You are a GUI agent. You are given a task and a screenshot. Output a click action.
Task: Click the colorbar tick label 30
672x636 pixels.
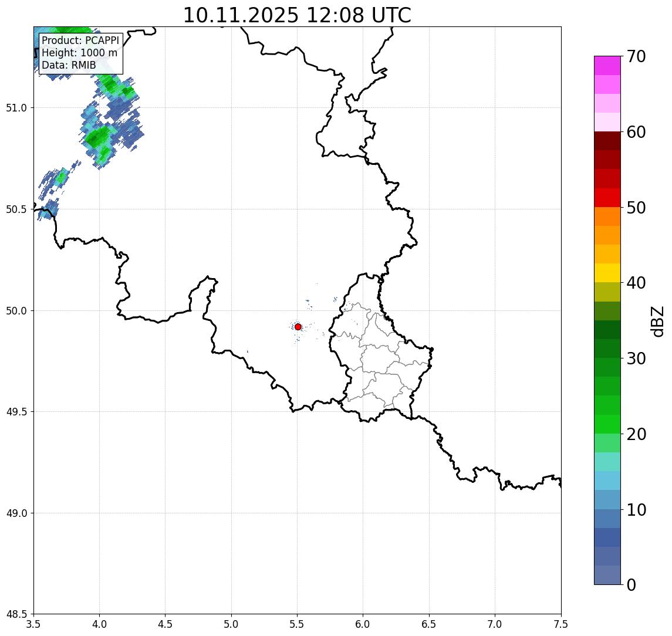point(636,358)
